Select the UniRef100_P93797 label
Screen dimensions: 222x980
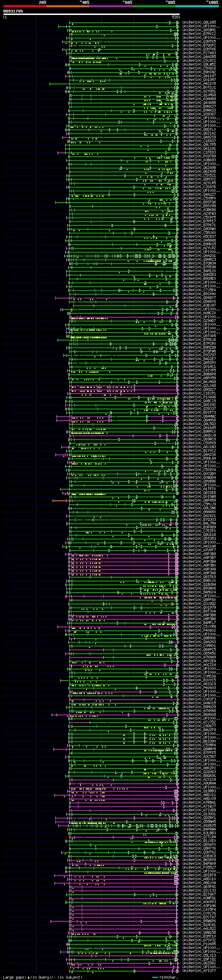pos(199,355)
